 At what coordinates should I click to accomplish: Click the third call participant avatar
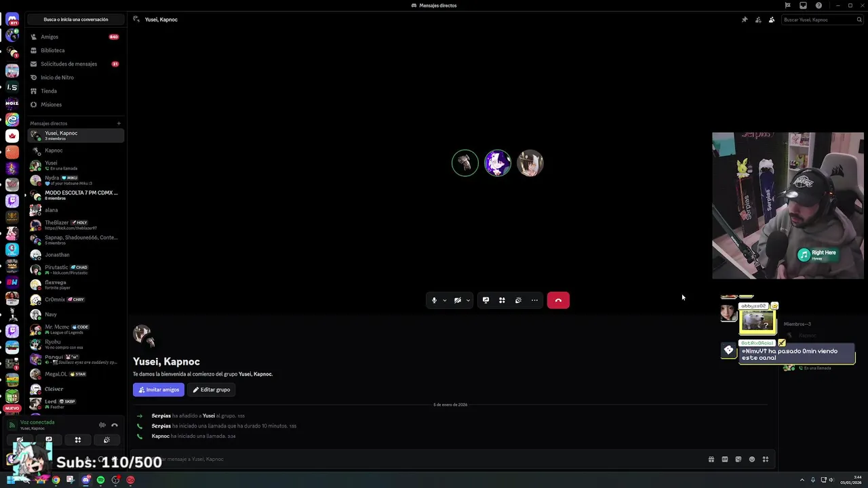pyautogui.click(x=530, y=163)
